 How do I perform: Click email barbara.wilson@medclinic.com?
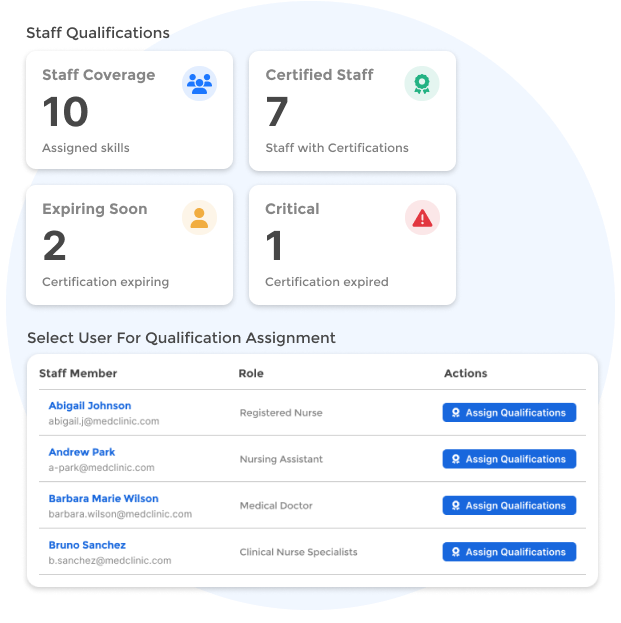pyautogui.click(x=120, y=514)
